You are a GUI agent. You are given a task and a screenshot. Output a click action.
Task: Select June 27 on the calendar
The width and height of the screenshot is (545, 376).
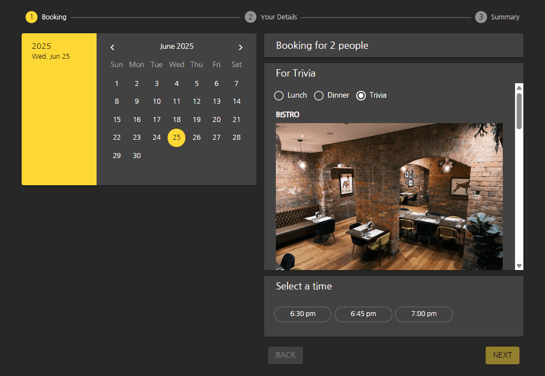click(217, 138)
